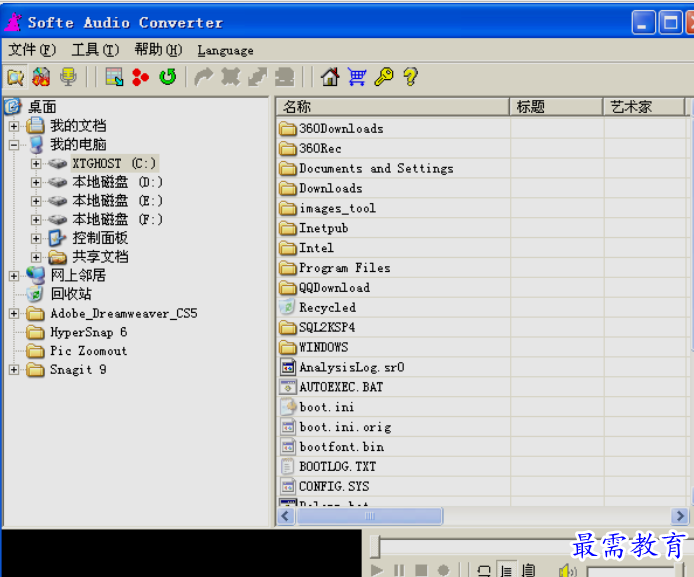Open the 工具(T) menu

tap(95, 50)
